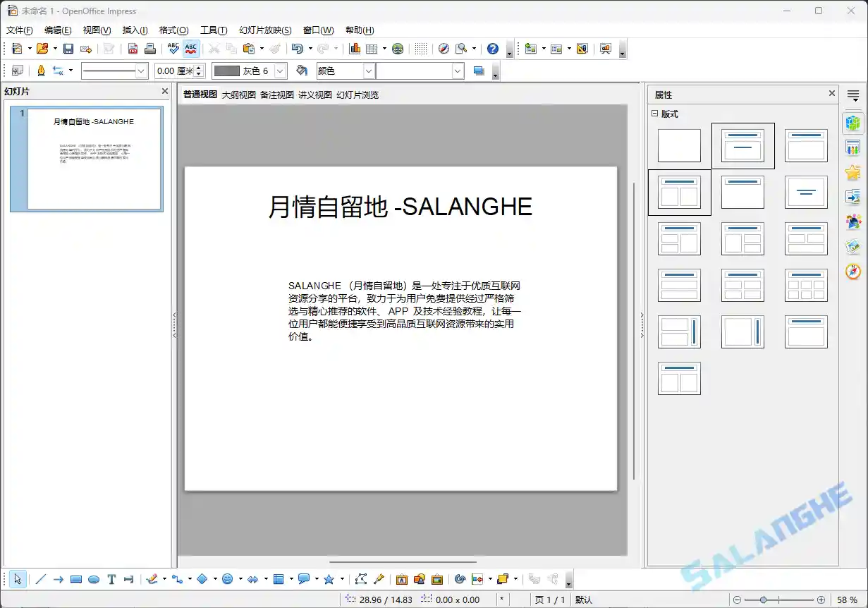This screenshot has height=608, width=868.
Task: Click the Fontwork Gallery icon
Action: (x=402, y=578)
